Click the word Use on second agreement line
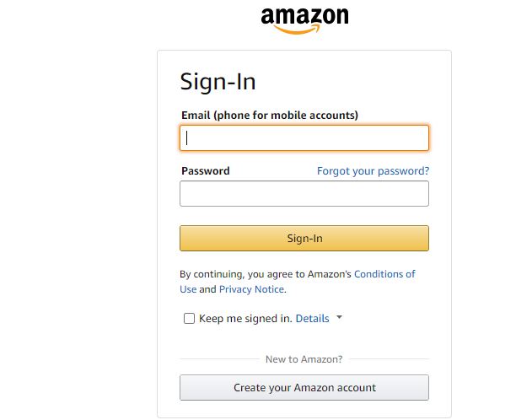The width and height of the screenshot is (532, 420). click(x=188, y=289)
